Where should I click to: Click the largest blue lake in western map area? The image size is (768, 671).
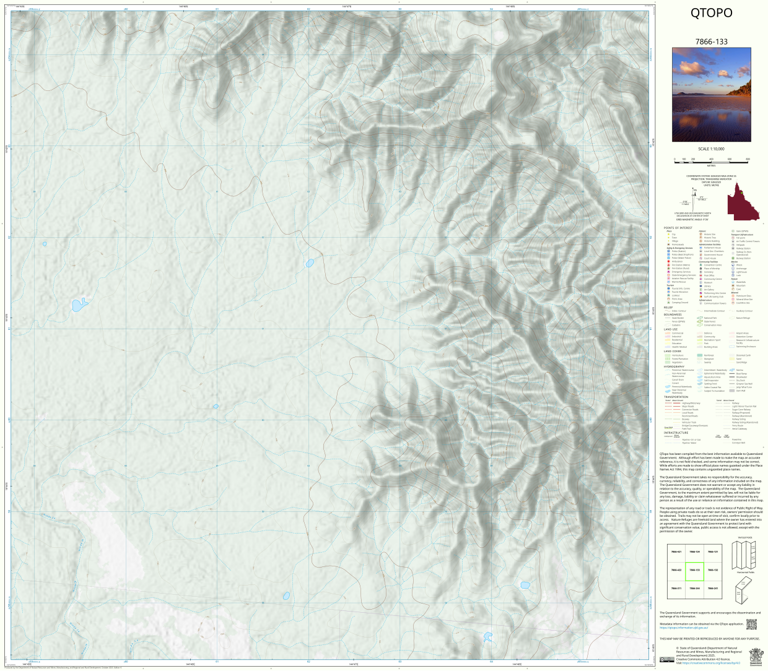[79, 305]
